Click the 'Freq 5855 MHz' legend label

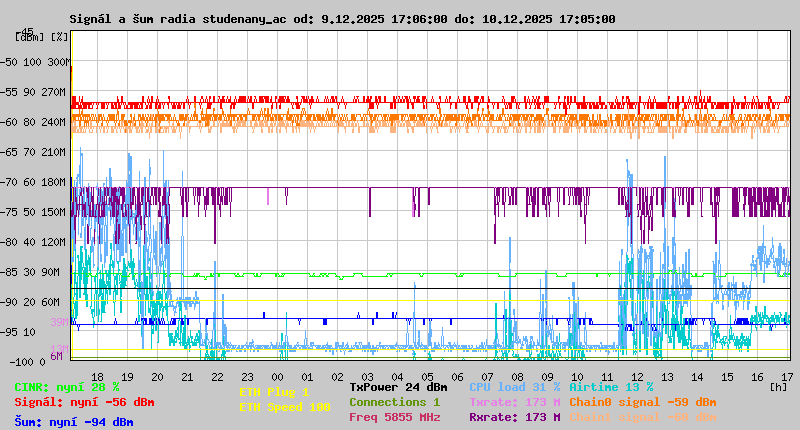point(394,417)
